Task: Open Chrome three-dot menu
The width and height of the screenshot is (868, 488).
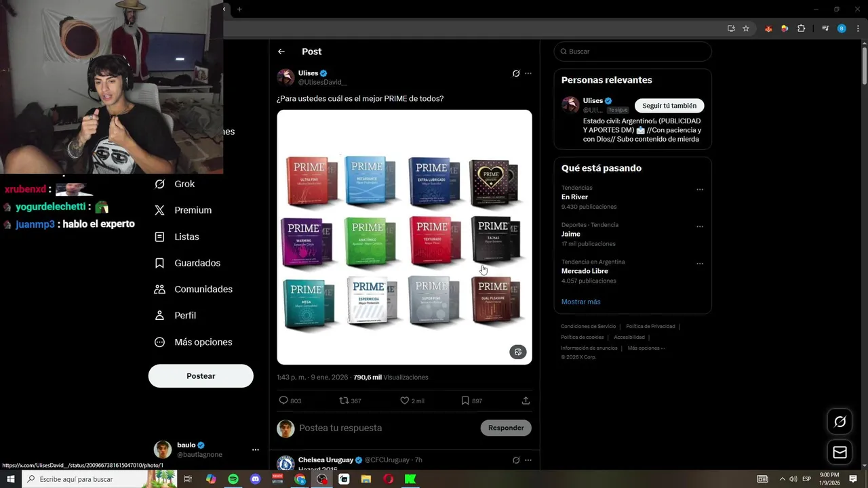Action: (x=858, y=28)
